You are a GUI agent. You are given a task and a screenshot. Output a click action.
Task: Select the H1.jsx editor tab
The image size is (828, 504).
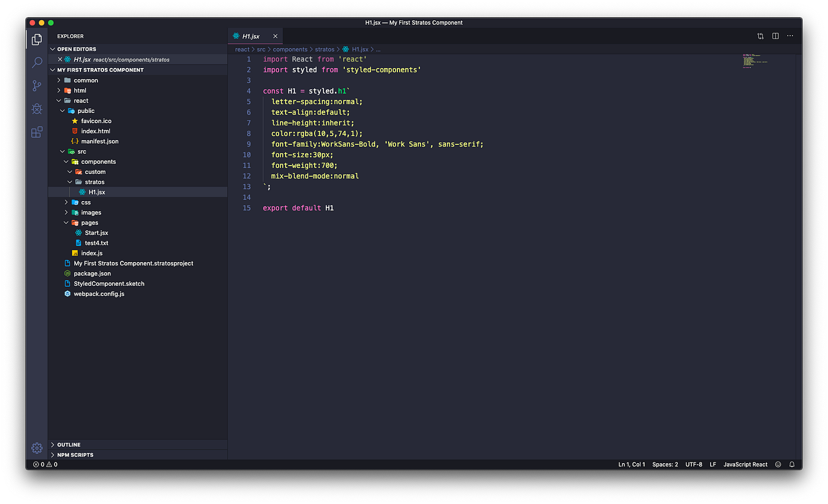253,35
